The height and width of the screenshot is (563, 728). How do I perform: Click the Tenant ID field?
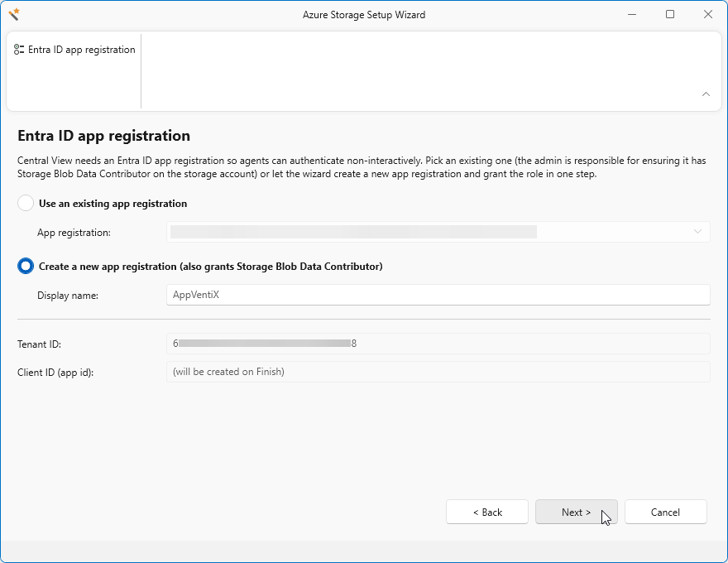[438, 344]
